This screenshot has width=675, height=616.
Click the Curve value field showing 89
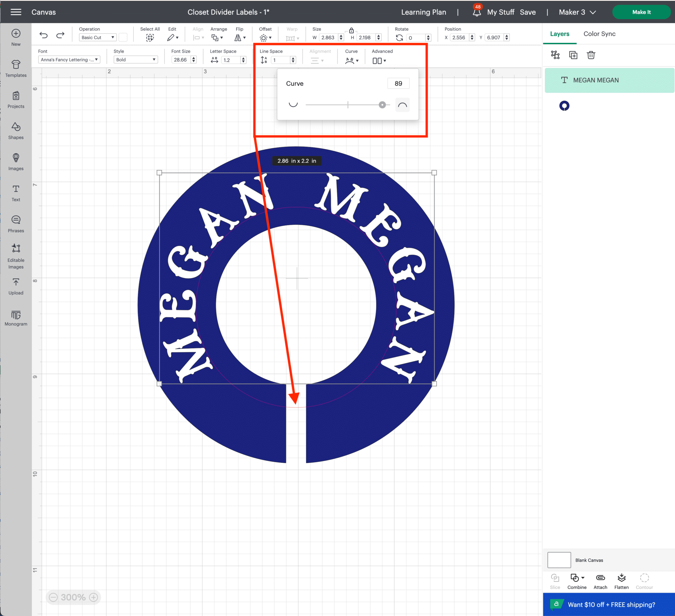(x=398, y=83)
